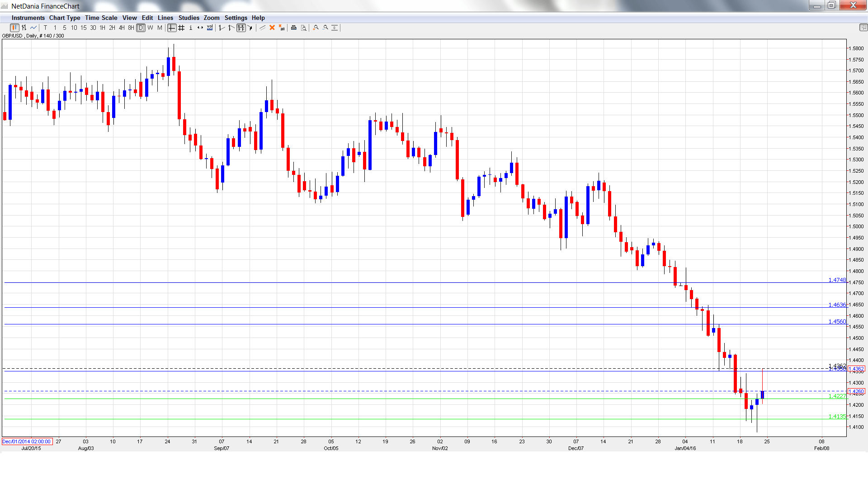This screenshot has height=488, width=868.
Task: Click the print chart icon
Action: [x=293, y=28]
